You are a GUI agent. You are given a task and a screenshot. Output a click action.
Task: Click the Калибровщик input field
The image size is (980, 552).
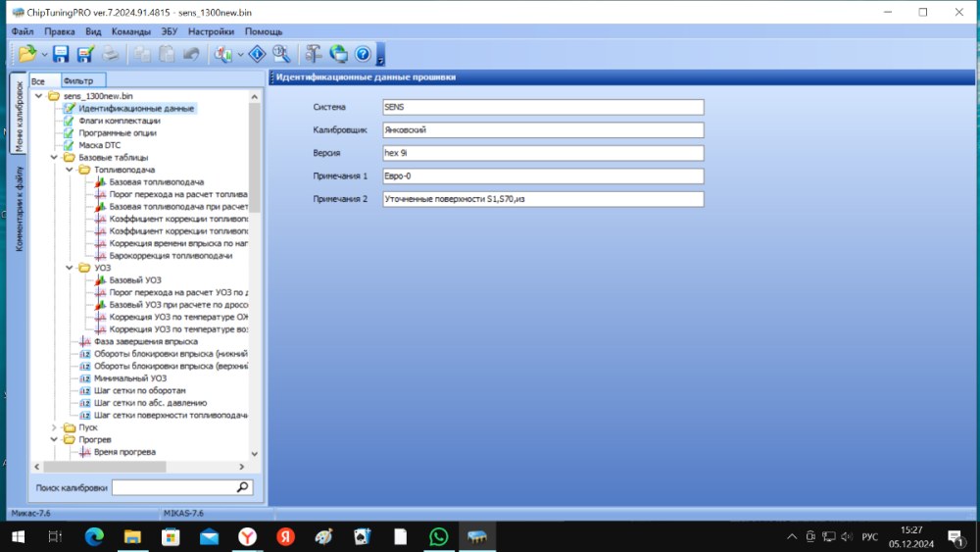(543, 130)
